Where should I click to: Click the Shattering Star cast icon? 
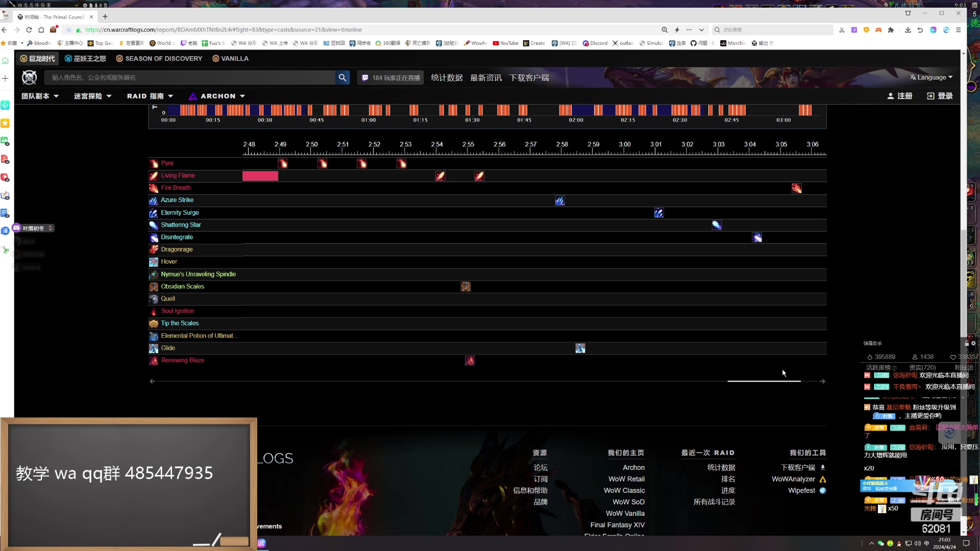click(x=717, y=225)
